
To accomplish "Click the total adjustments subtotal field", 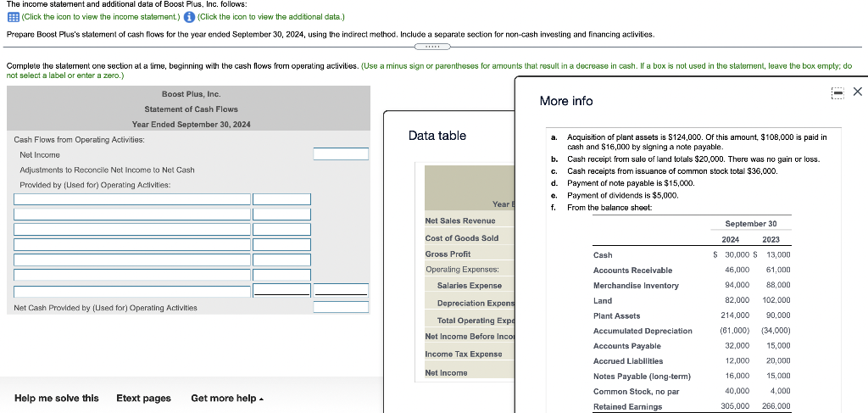I will [341, 290].
